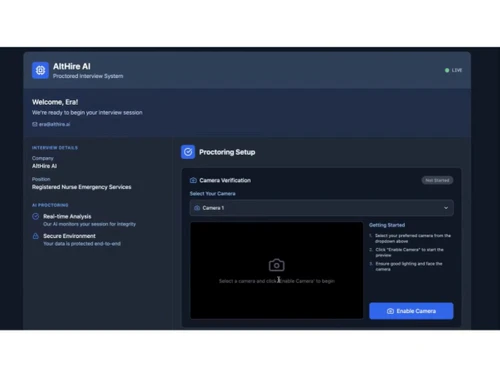Click 'Your data is protected end-to-end' text
The image size is (500, 375).
coord(82,244)
